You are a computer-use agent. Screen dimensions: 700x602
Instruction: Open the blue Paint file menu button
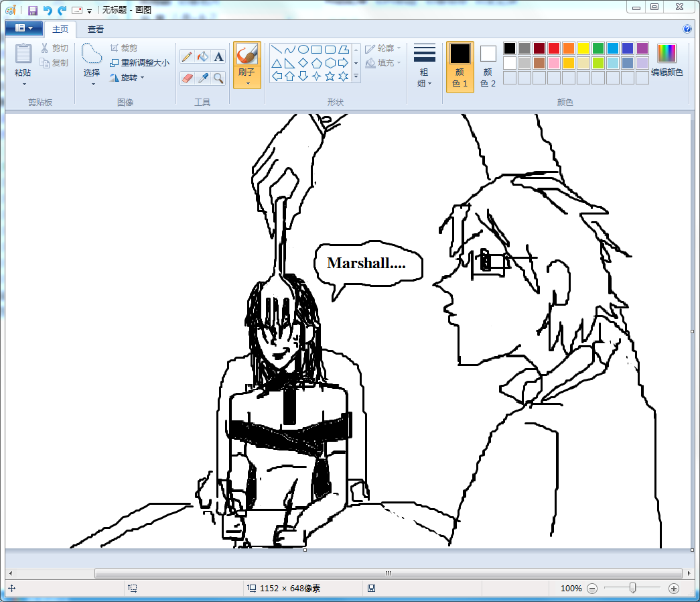point(23,28)
